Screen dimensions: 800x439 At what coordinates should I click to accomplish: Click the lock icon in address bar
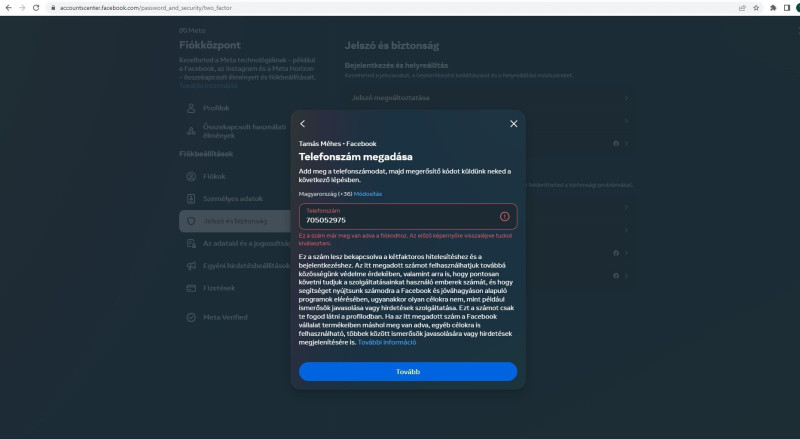pyautogui.click(x=53, y=8)
